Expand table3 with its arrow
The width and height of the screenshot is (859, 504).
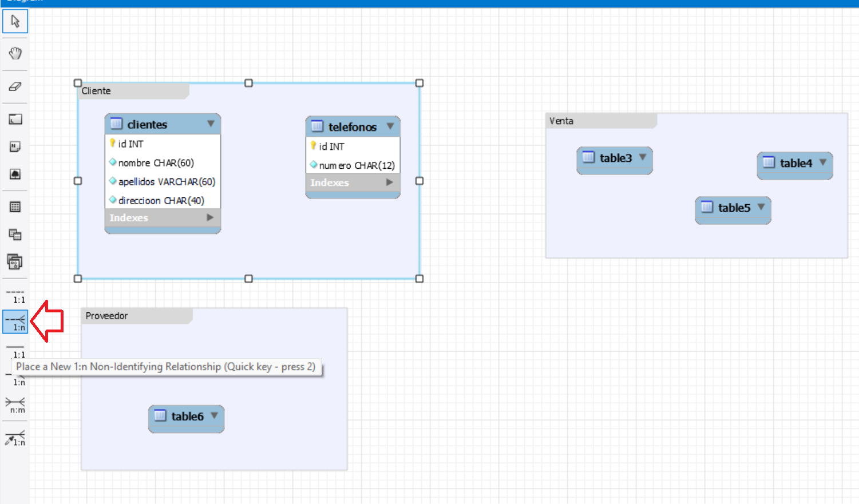tap(643, 157)
